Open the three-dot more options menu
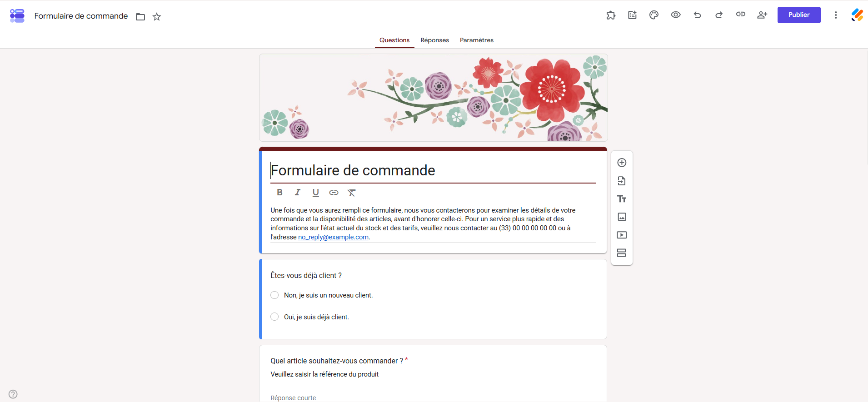Viewport: 868px width, 402px height. [x=836, y=15]
